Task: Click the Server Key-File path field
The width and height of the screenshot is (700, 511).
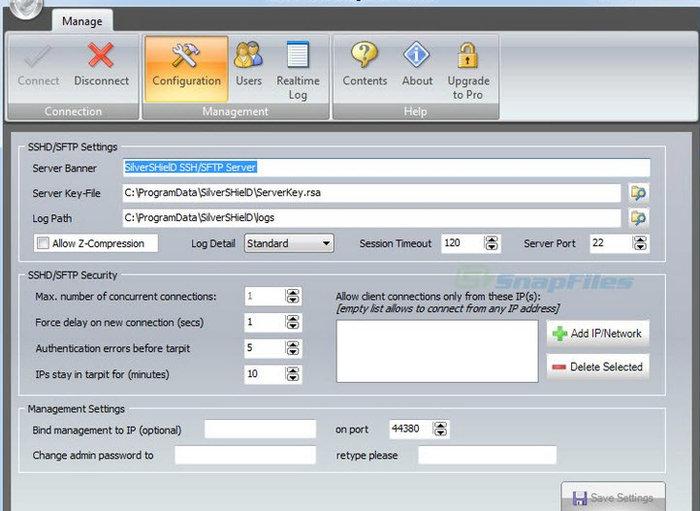Action: (371, 193)
